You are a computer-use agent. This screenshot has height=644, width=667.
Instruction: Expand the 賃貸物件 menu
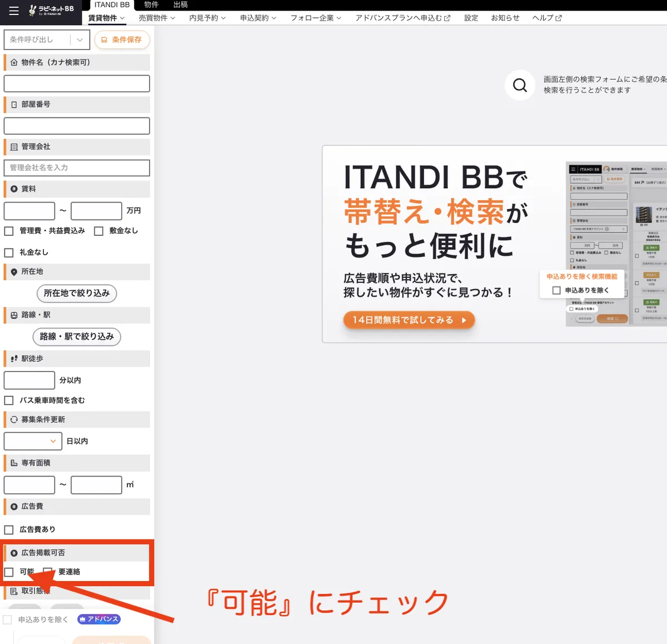106,18
